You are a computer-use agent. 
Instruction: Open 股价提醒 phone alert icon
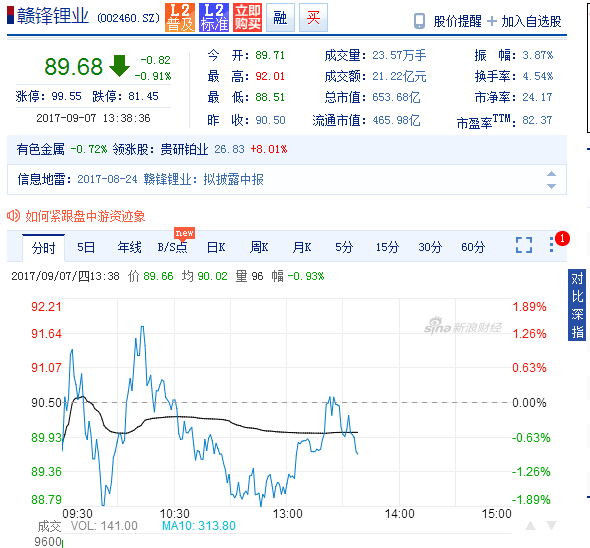(419, 21)
